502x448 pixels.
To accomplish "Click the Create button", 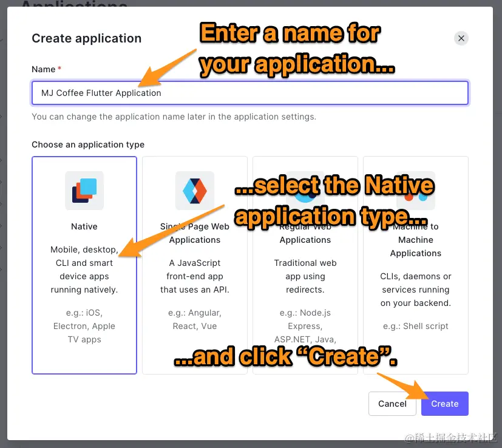I will click(x=444, y=404).
